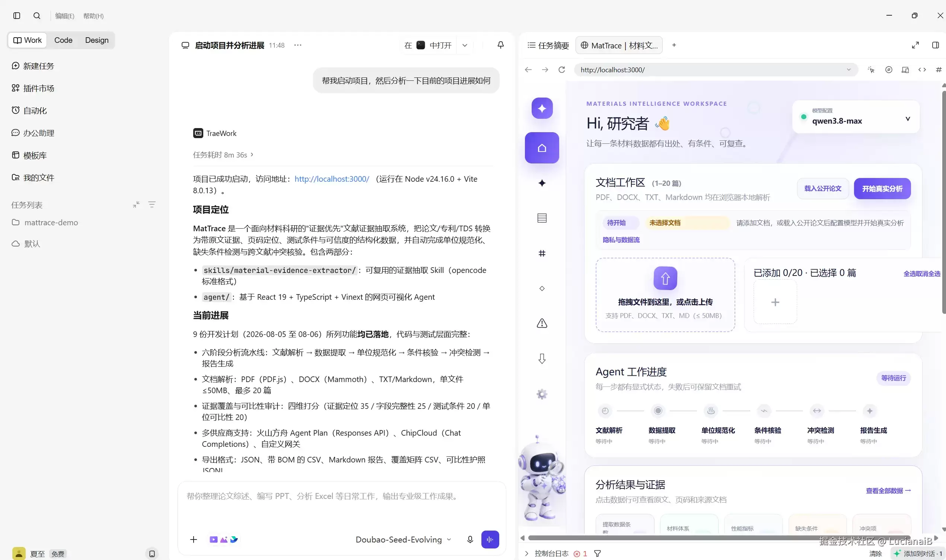946x560 pixels.
Task: Open the download arrow nav icon
Action: (542, 359)
